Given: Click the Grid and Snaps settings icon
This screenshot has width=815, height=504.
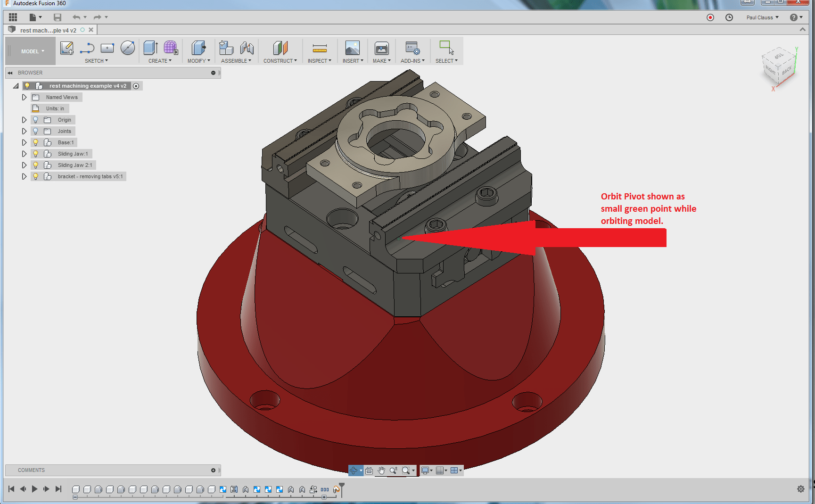Looking at the screenshot, I should (441, 470).
